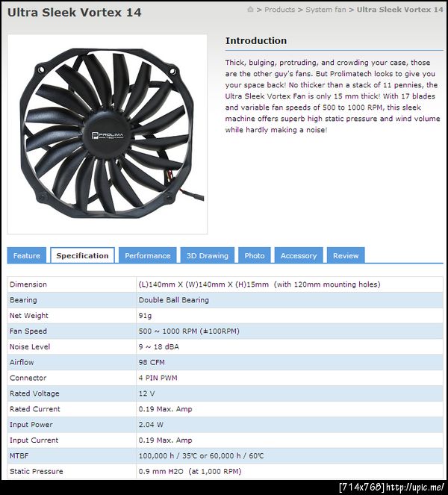Click the 140mm dimension value

(x=259, y=284)
